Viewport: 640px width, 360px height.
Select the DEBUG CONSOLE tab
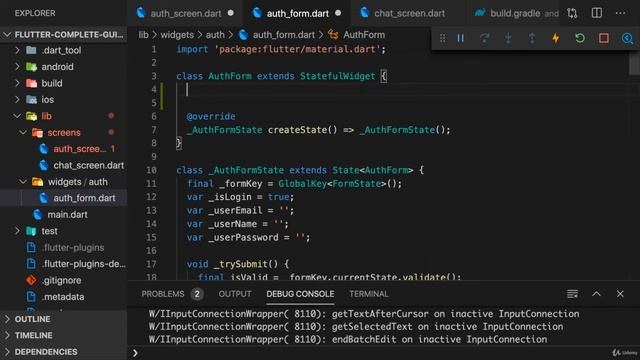[x=300, y=294]
